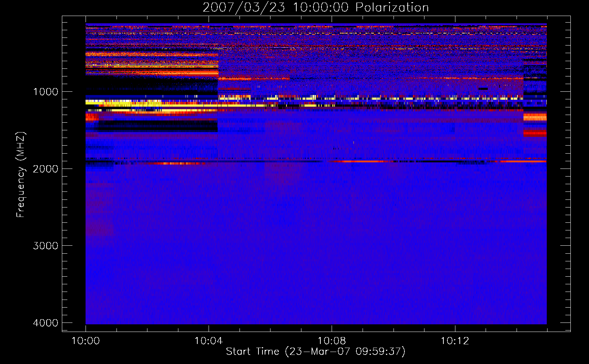The image size is (589, 364).
Task: Click the plot title '2007/03/23 10:00:00 Polarization'
Action: click(316, 7)
